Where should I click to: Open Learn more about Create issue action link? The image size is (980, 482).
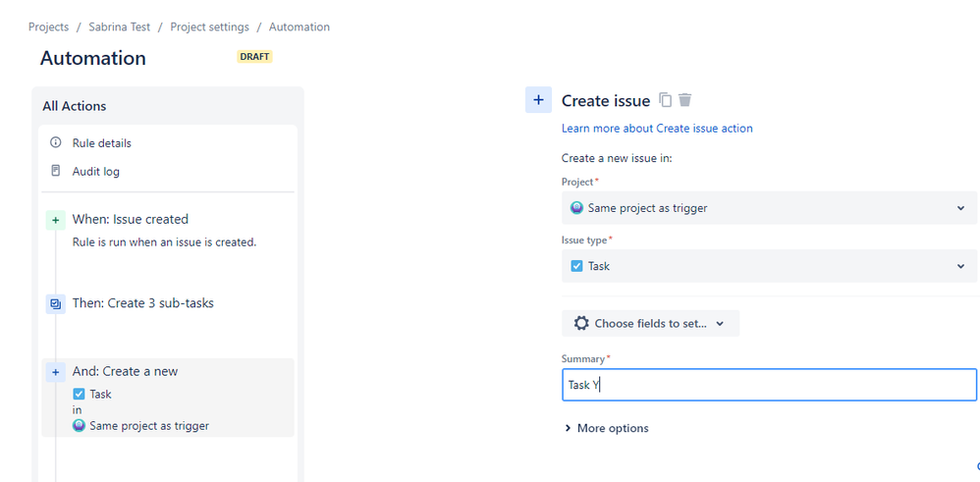click(x=657, y=129)
